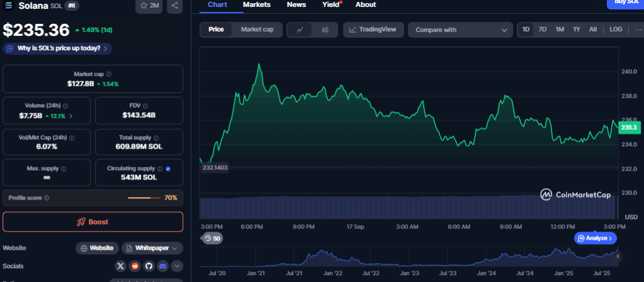
Task: Click the #6 rank badge
Action: [x=72, y=5]
